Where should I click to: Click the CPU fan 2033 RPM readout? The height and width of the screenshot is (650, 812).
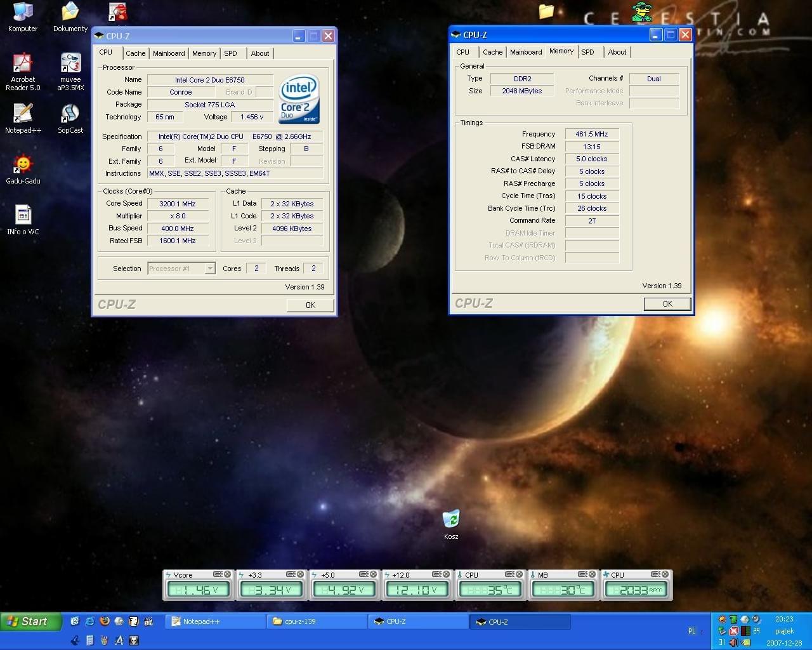tap(636, 590)
